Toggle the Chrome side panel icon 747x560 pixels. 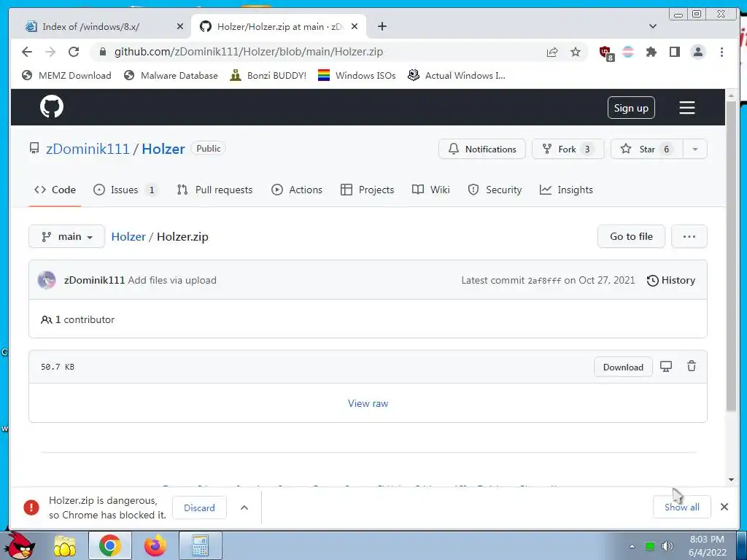tap(675, 52)
